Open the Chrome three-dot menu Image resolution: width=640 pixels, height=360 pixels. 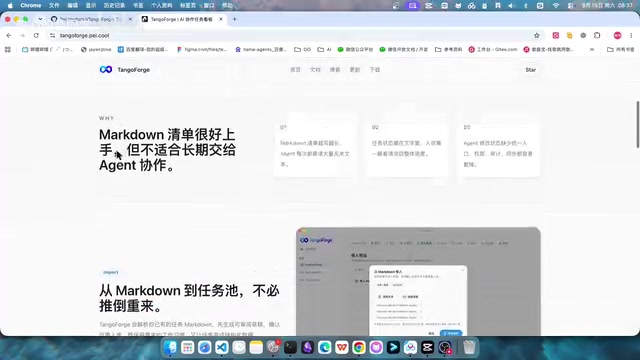tap(631, 36)
